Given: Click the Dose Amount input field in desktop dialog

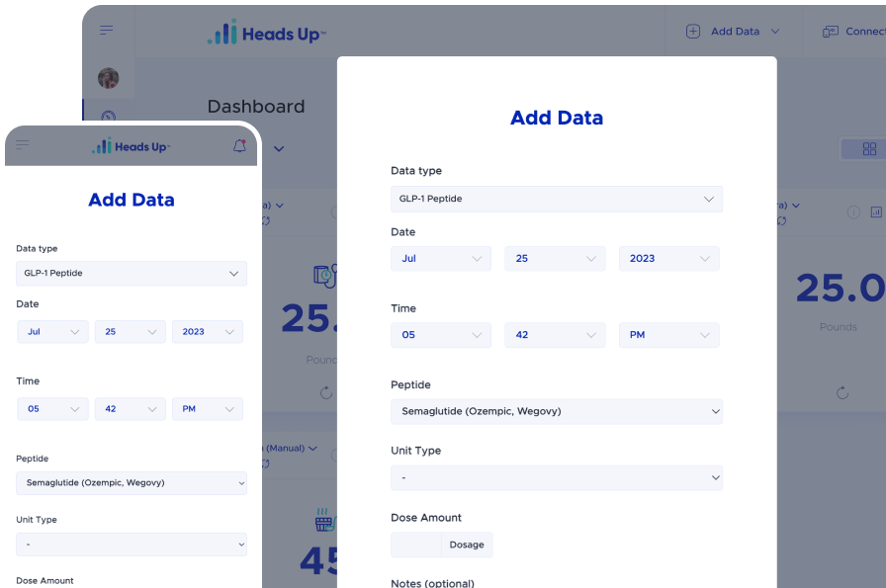Looking at the screenshot, I should (416, 545).
